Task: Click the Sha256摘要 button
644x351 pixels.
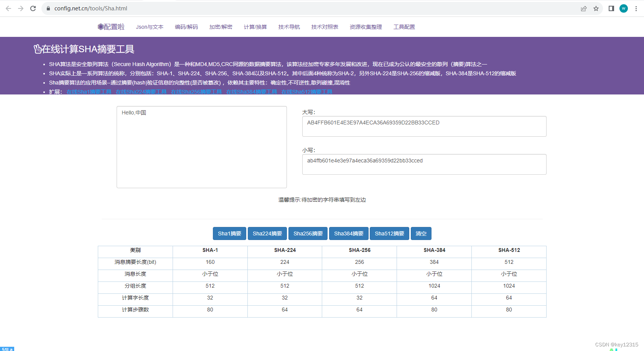Action: [x=308, y=233]
